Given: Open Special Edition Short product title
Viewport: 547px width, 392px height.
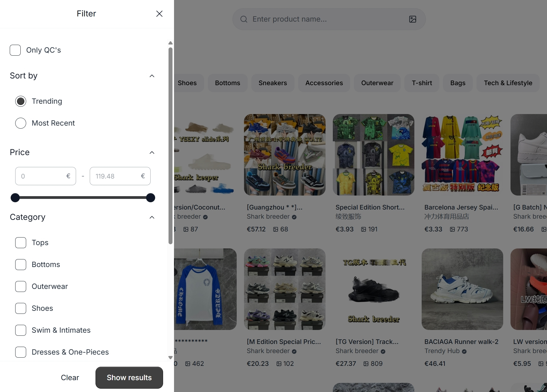Looking at the screenshot, I should pos(370,207).
